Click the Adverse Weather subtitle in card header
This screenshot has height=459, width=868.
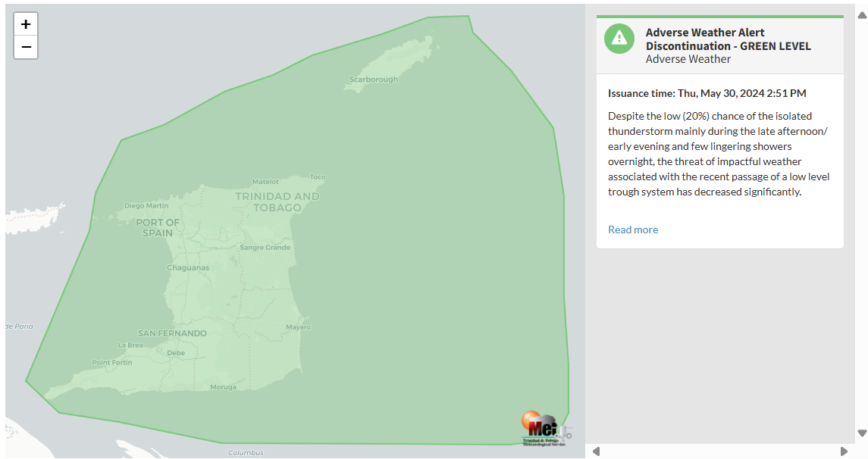(x=688, y=59)
